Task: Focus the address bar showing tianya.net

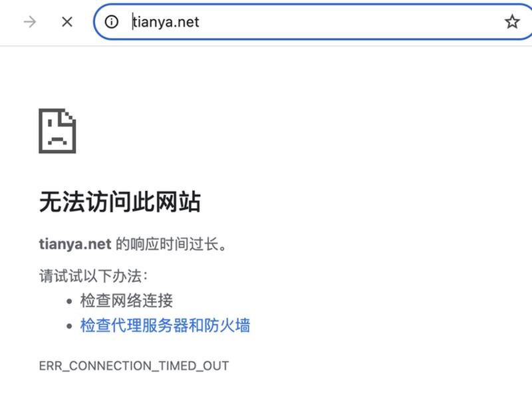Action: pyautogui.click(x=313, y=22)
